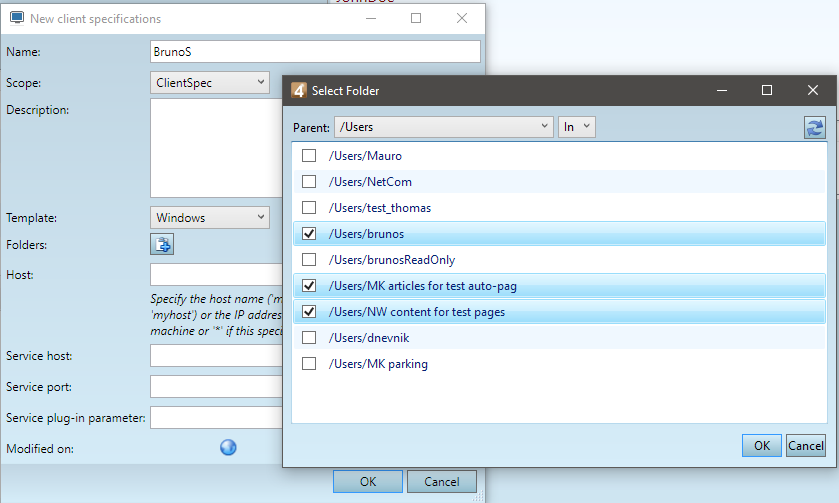
Task: Click the Service plug-in parameter field
Action: tap(216, 417)
